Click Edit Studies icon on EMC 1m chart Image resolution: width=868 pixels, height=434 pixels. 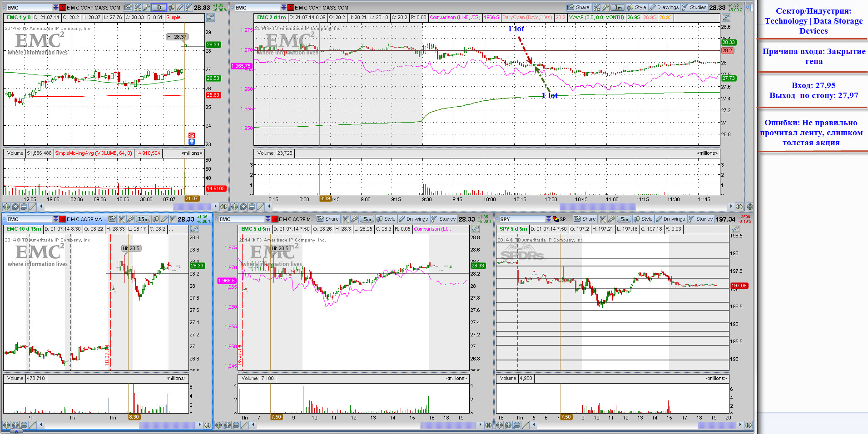[x=597, y=7]
